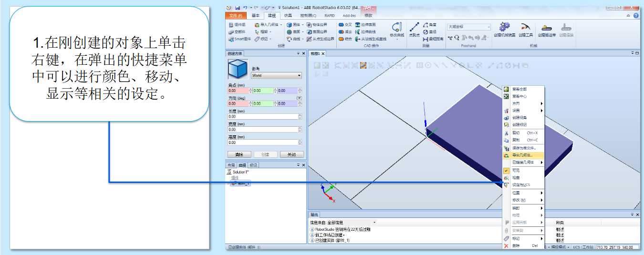Click the red corner X input field
The height and width of the screenshot is (255, 644).
pyautogui.click(x=239, y=91)
